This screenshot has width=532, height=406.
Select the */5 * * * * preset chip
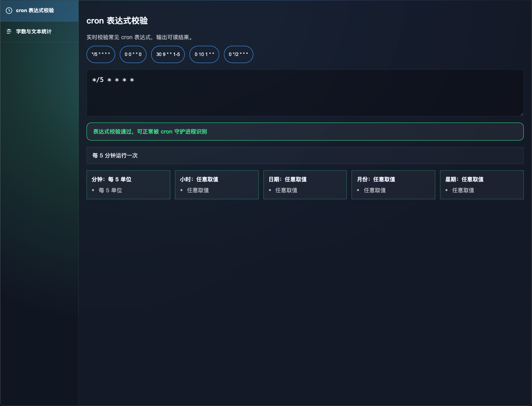[101, 54]
